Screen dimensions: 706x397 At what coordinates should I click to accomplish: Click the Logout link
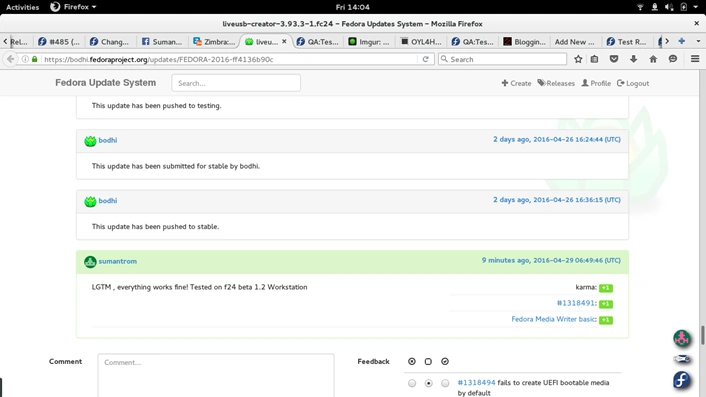(633, 83)
